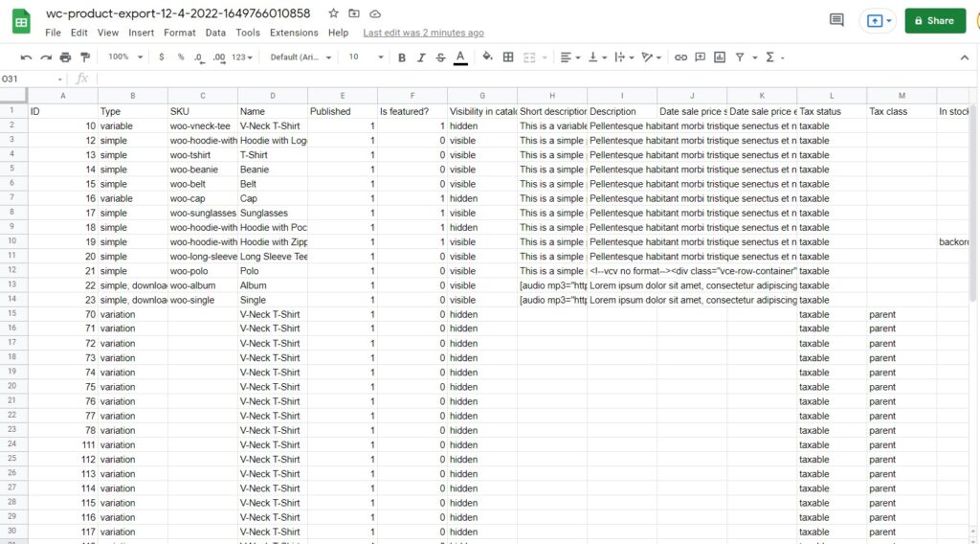Open horizontal align dropdown
Image resolution: width=980 pixels, height=544 pixels.
pyautogui.click(x=570, y=57)
